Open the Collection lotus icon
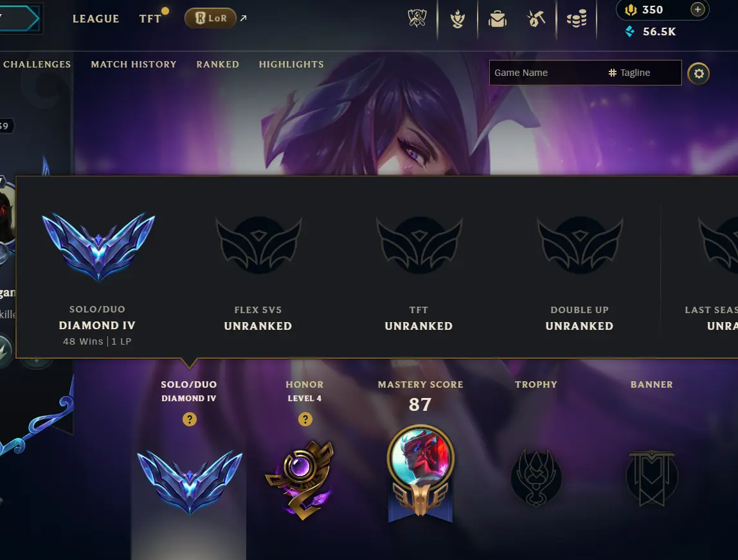This screenshot has height=560, width=738. click(457, 19)
